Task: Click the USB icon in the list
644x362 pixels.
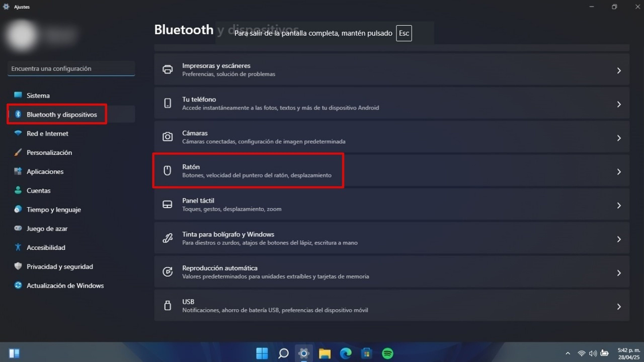Action: tap(168, 306)
